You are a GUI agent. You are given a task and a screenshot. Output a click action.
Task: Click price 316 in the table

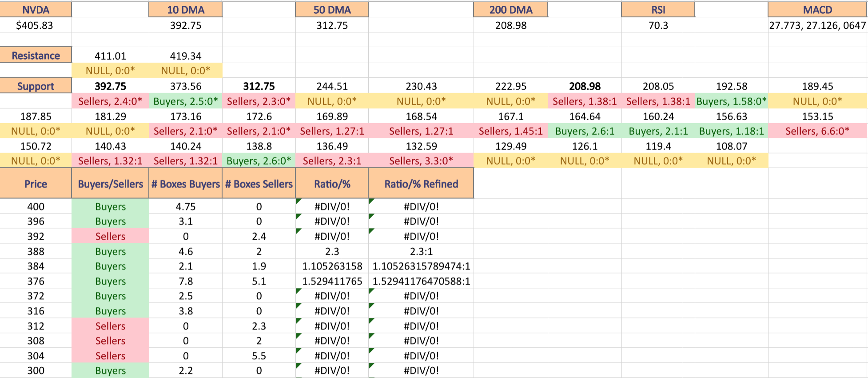[36, 311]
